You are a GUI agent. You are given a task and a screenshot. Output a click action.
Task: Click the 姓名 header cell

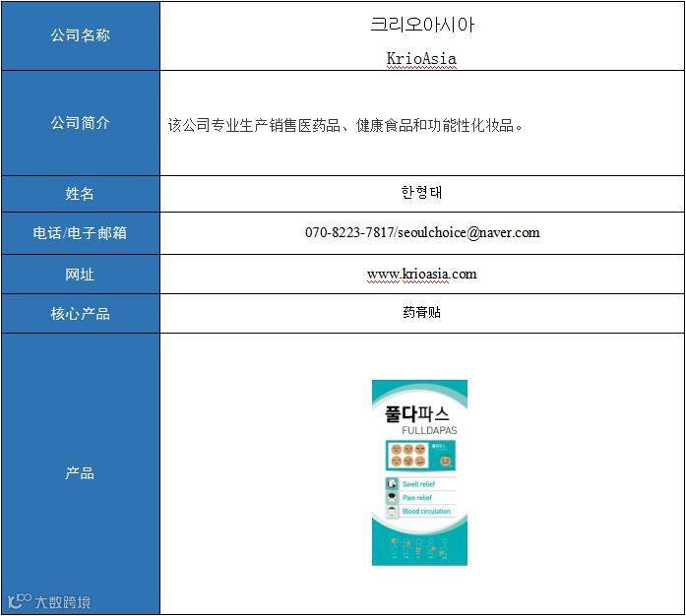81,194
